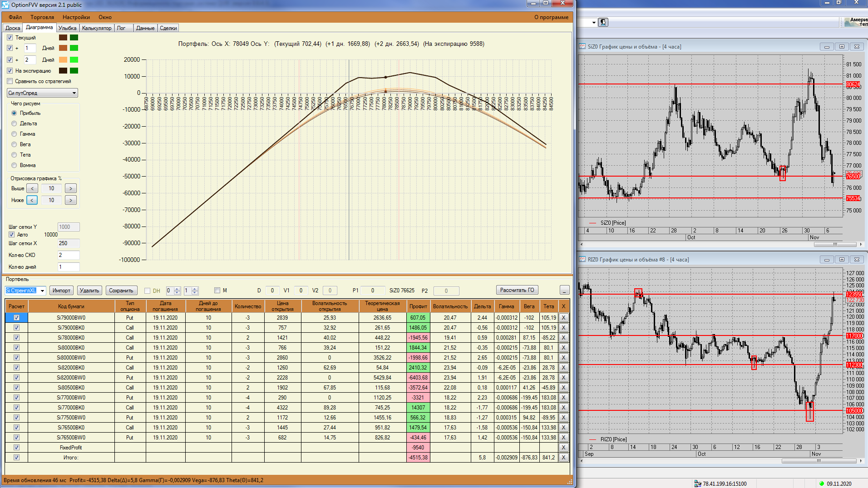Switch to the Доска tab
Viewport: 868px width, 488px height.
tap(13, 28)
